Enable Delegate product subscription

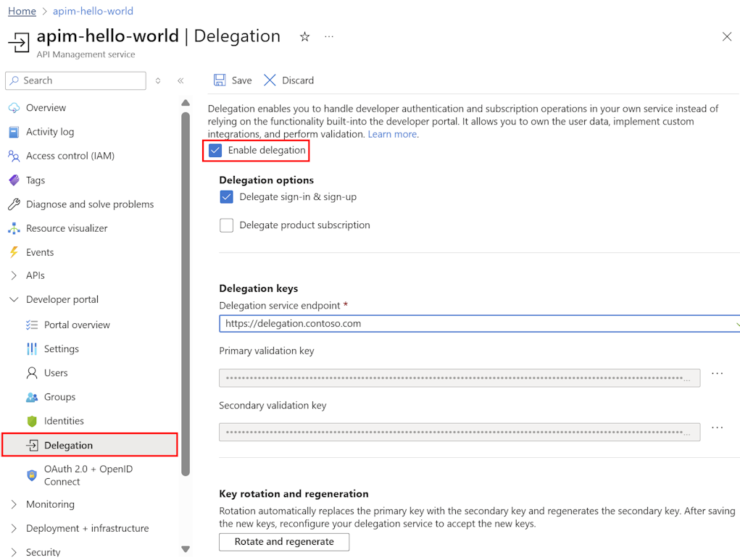[226, 225]
